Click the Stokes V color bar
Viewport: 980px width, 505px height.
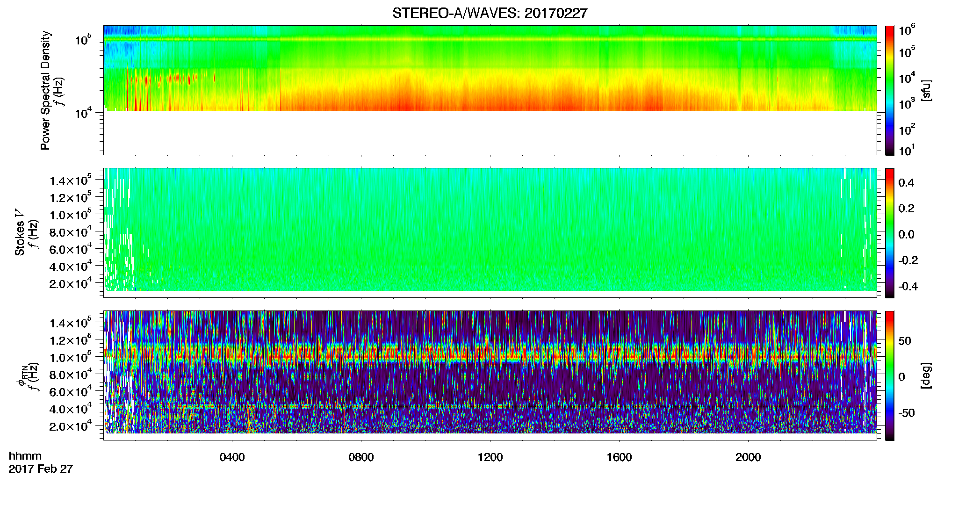click(x=890, y=233)
